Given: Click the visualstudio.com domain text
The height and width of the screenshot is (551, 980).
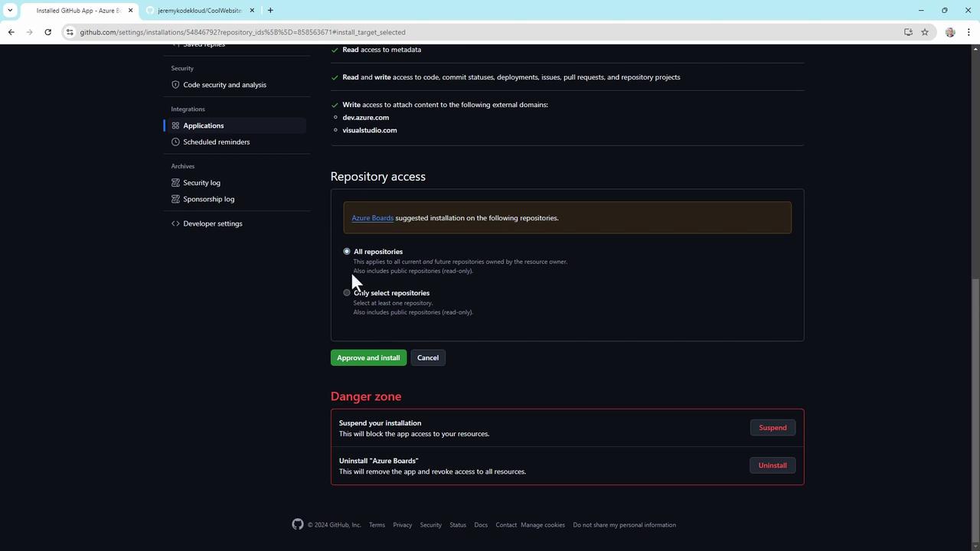Looking at the screenshot, I should point(370,130).
